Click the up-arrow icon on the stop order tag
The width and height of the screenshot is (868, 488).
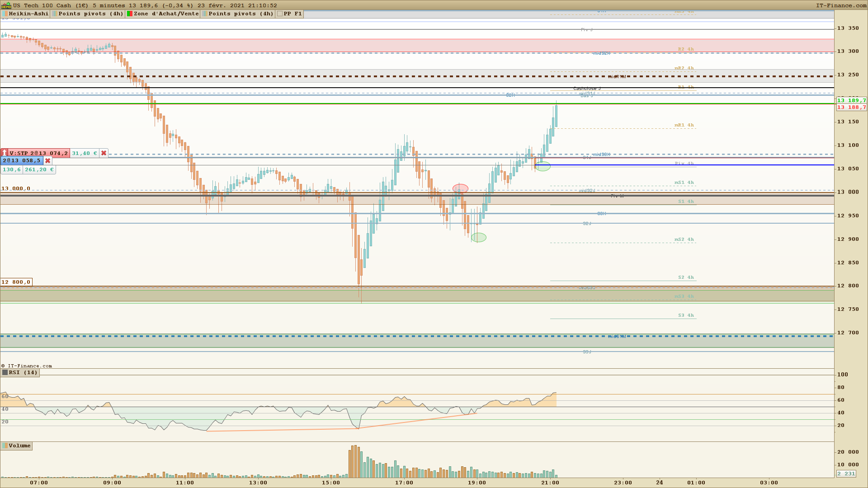pos(5,153)
